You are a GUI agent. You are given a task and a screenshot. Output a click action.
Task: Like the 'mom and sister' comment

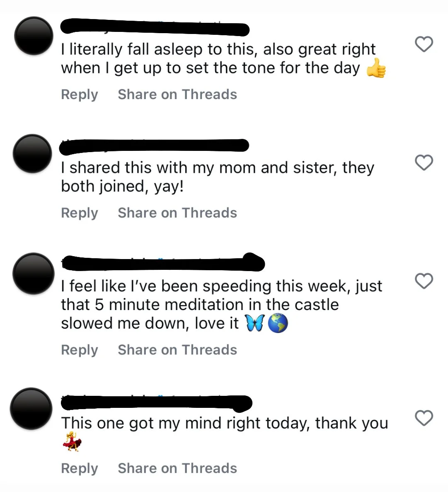(424, 162)
